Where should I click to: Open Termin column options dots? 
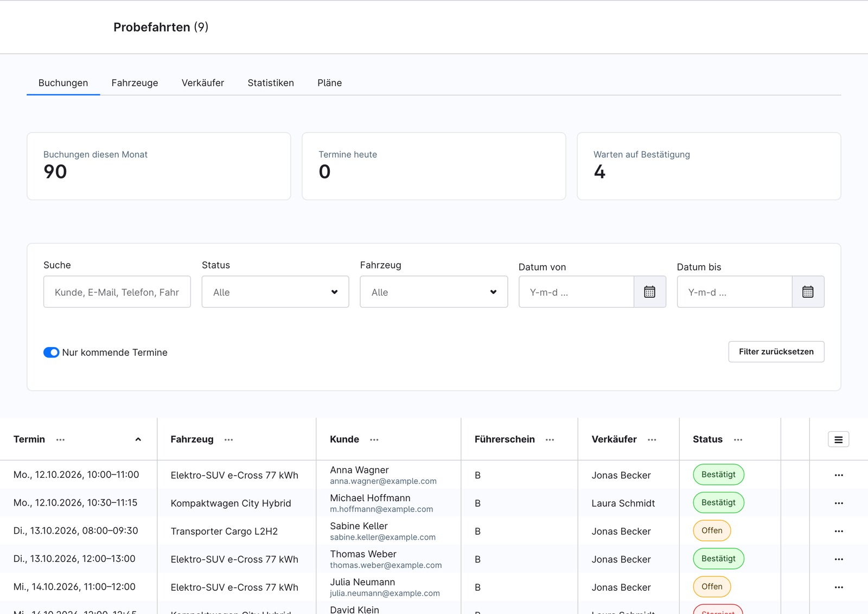60,439
